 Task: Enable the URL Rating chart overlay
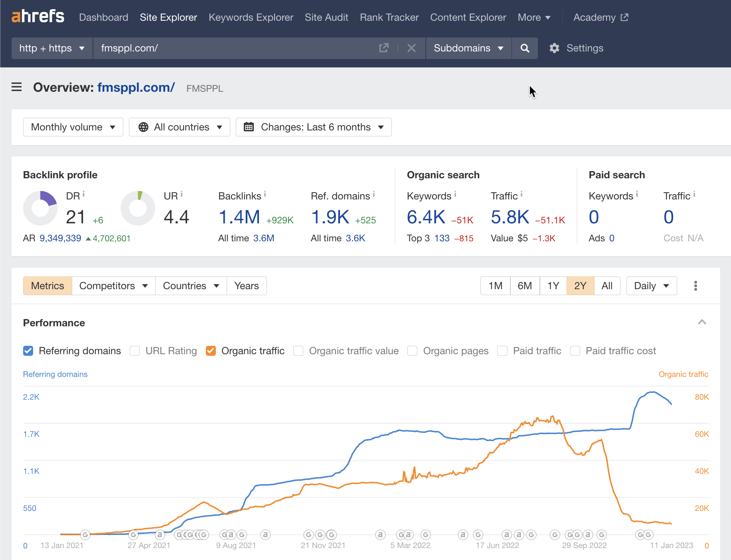coord(135,351)
